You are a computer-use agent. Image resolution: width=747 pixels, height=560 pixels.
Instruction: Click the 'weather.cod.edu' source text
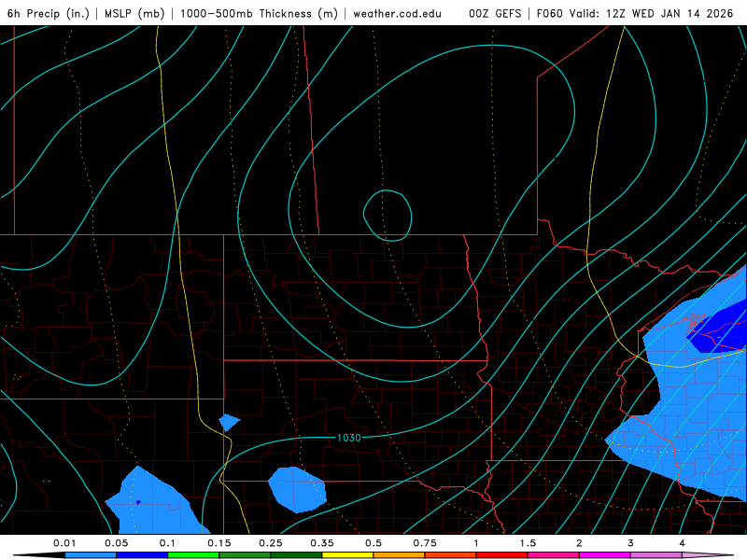click(397, 13)
